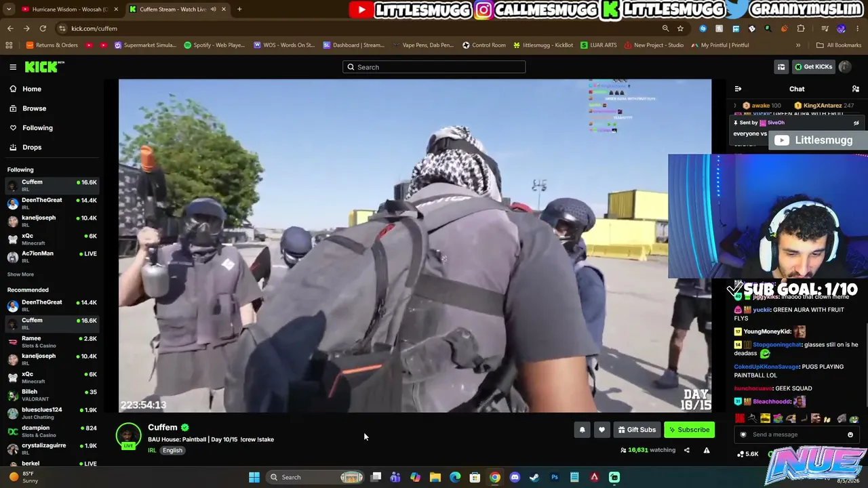Open Billeh VALORANT channel
868x488 pixels.
52,395
